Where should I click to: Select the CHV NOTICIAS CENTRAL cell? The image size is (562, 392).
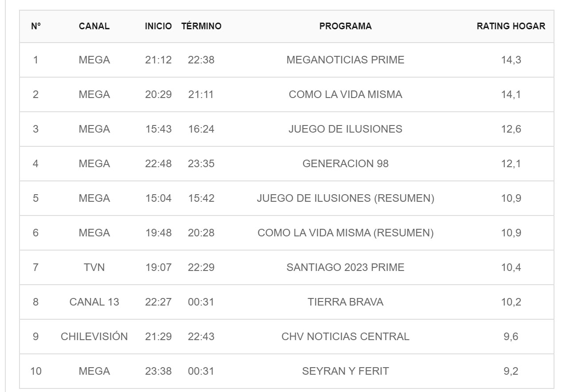pyautogui.click(x=345, y=337)
